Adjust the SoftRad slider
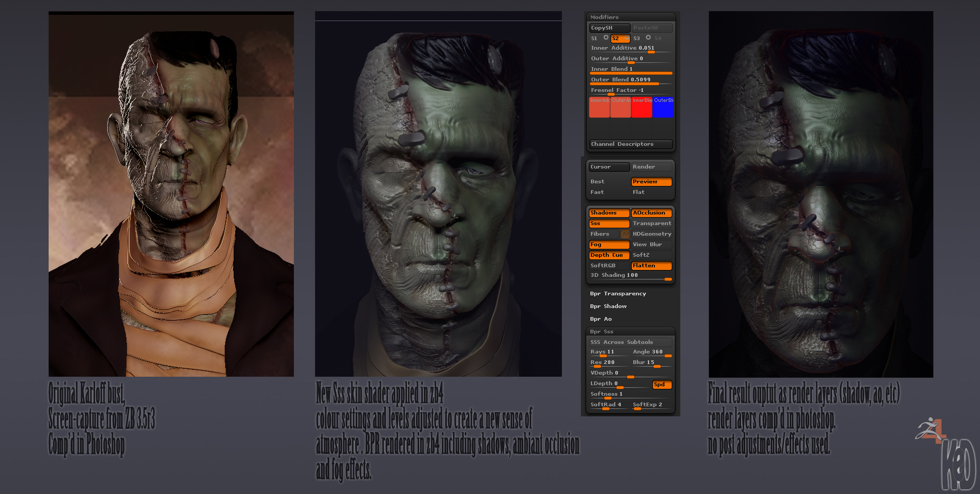The width and height of the screenshot is (980, 494). coord(609,405)
